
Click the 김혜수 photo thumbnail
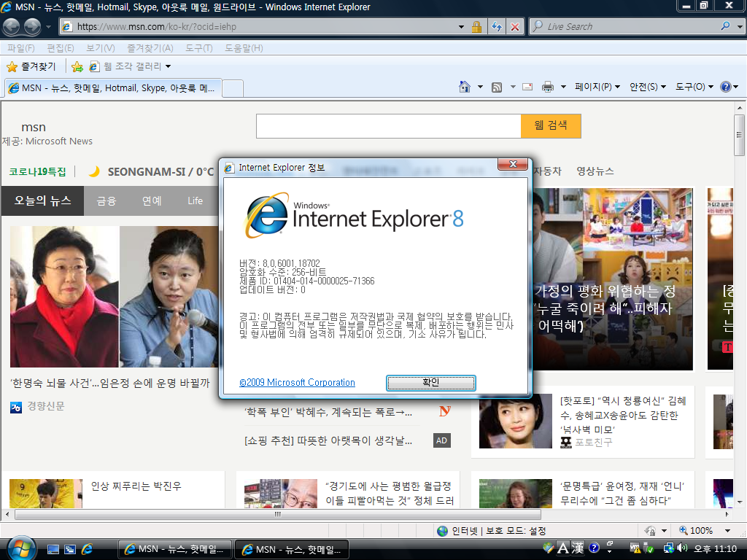(516, 421)
